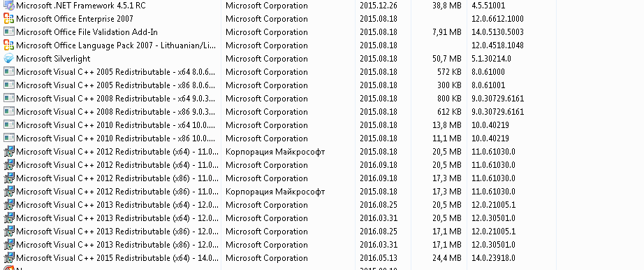The image size is (644, 270).
Task: Select Visual C++ 2013 x64 version 12.0.21005.1
Action: tap(279, 205)
